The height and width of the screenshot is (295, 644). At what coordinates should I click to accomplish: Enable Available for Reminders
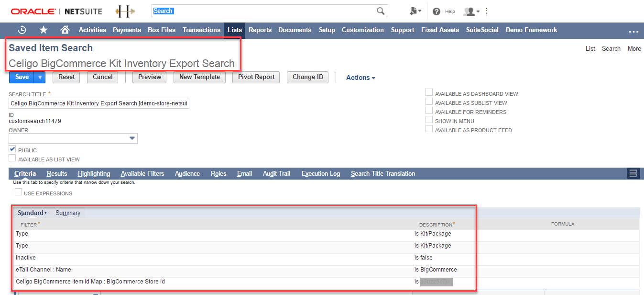click(429, 111)
